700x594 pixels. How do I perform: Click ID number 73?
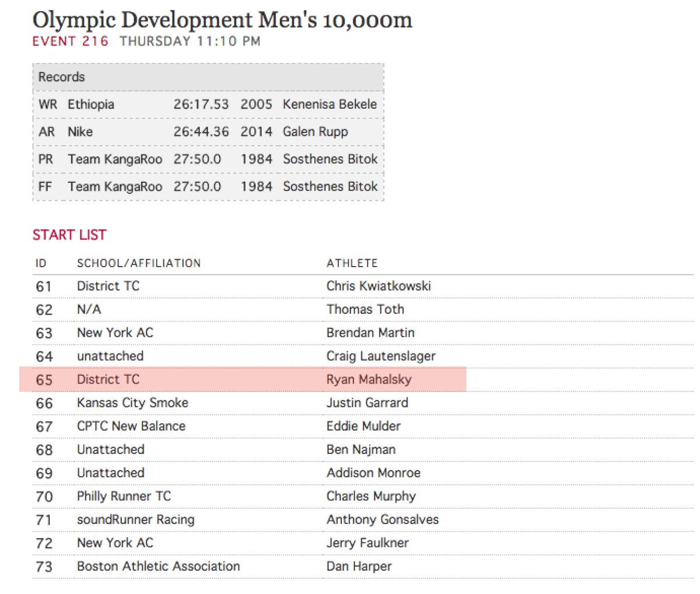44,567
